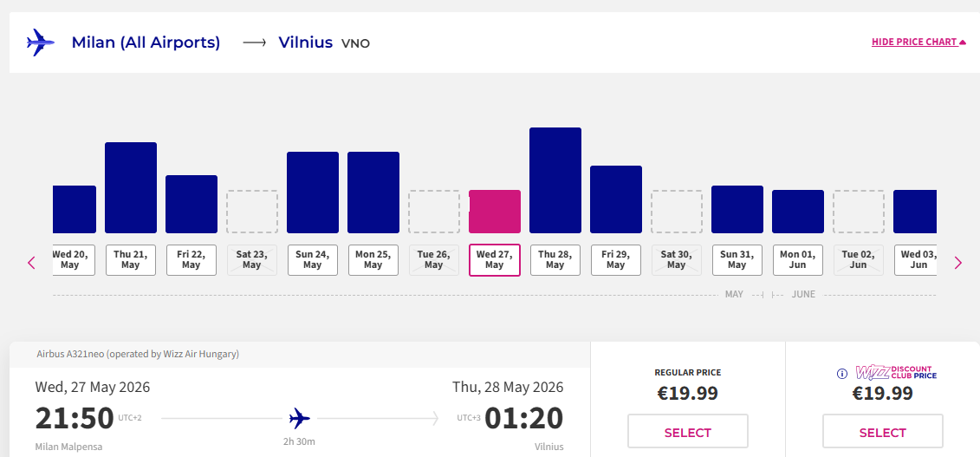Select Mon 01, Jun date tab

[798, 260]
